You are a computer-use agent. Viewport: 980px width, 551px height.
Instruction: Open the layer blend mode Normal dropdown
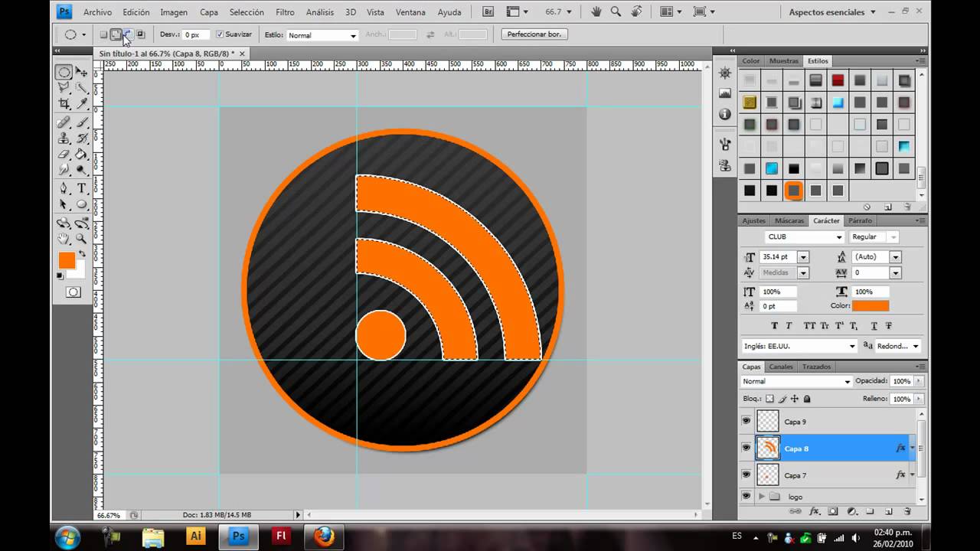[x=796, y=381]
